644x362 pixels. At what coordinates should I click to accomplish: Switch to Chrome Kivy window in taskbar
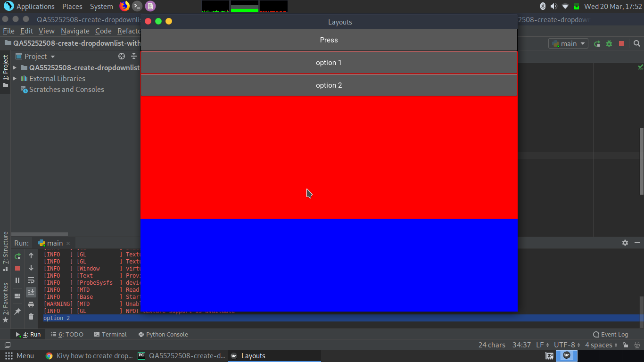click(x=89, y=356)
